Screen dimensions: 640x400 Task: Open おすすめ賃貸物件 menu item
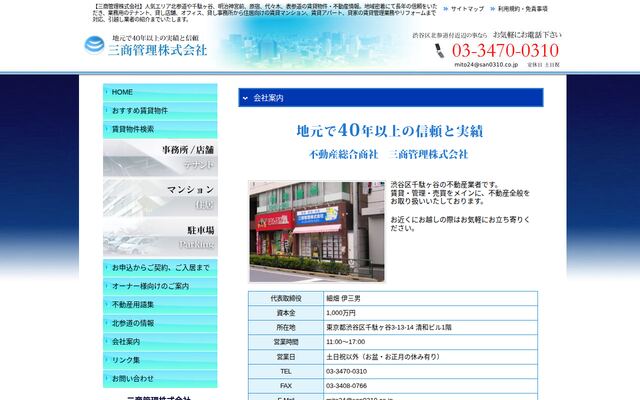click(x=160, y=111)
